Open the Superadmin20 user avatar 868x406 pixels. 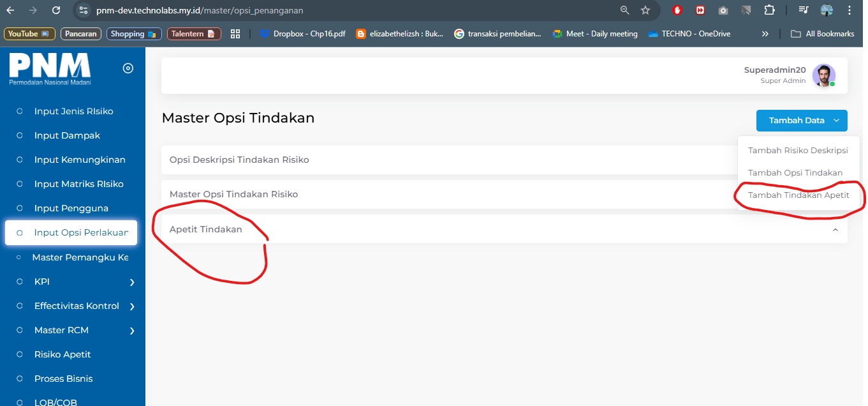point(823,75)
